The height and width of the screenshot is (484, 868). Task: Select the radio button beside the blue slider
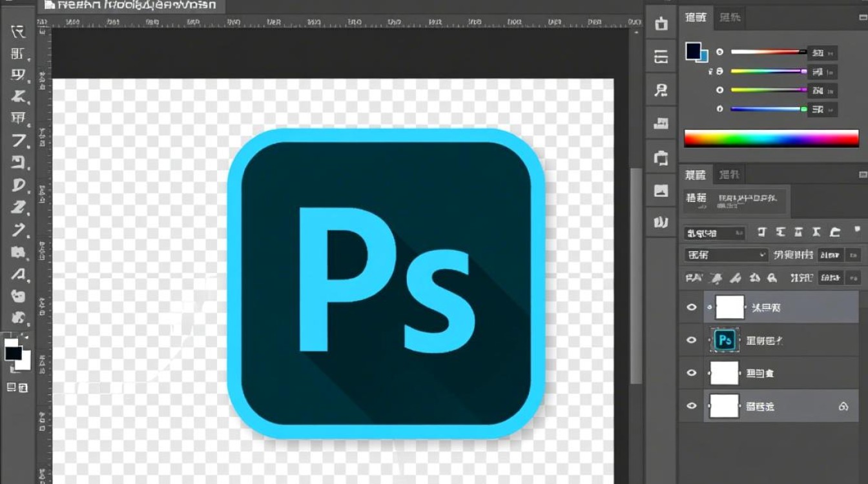[720, 109]
